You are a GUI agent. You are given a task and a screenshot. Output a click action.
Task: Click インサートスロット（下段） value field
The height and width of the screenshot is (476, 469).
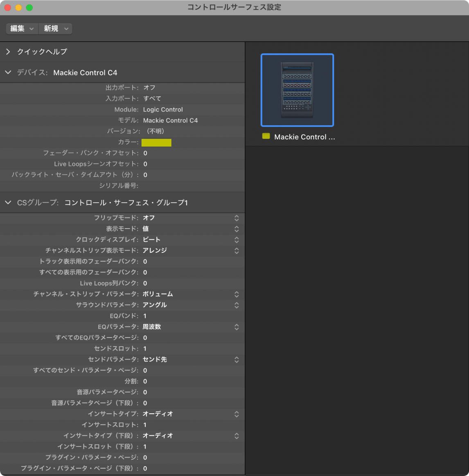[x=145, y=447]
